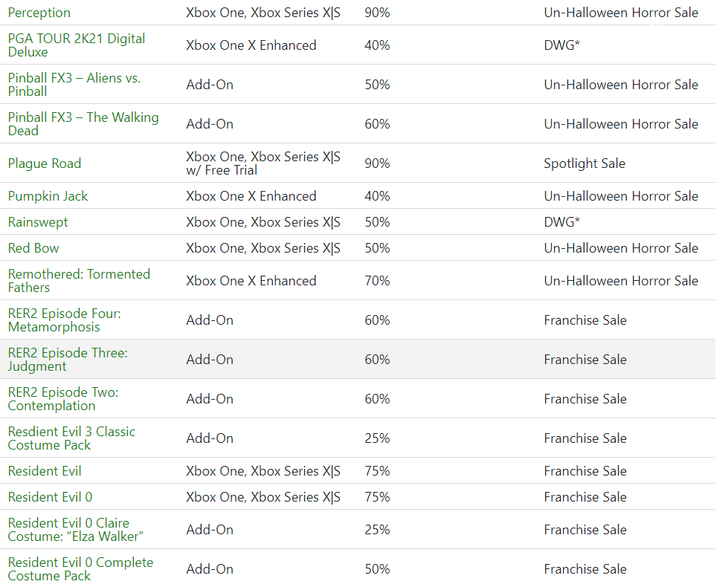
Task: Open the Resident Evil 0 link
Action: click(50, 497)
